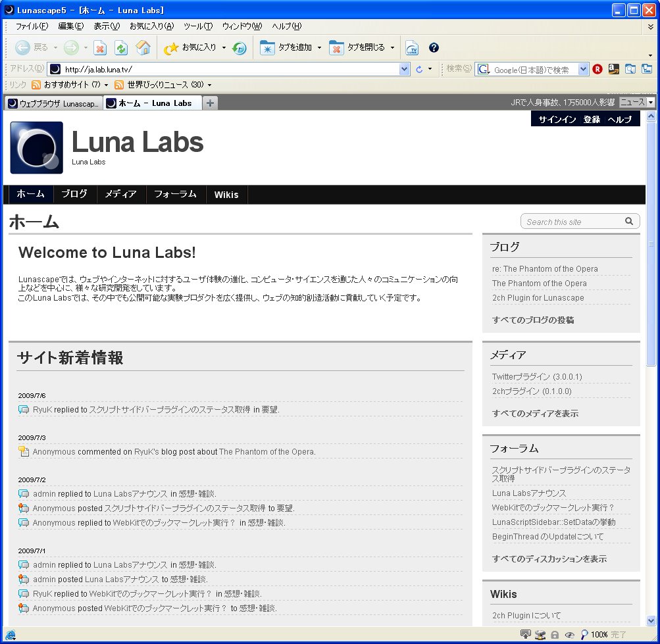Image resolution: width=660 pixels, height=644 pixels.
Task: Click the last blue icon on the search bar
Action: coord(647,69)
